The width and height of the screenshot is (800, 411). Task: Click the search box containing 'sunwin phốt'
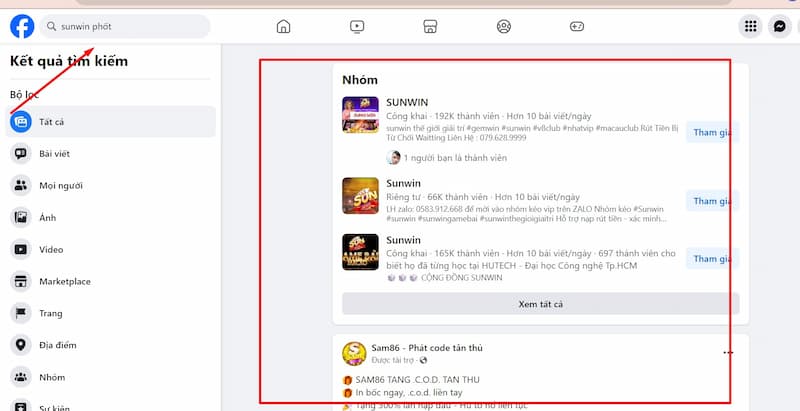[x=125, y=27]
